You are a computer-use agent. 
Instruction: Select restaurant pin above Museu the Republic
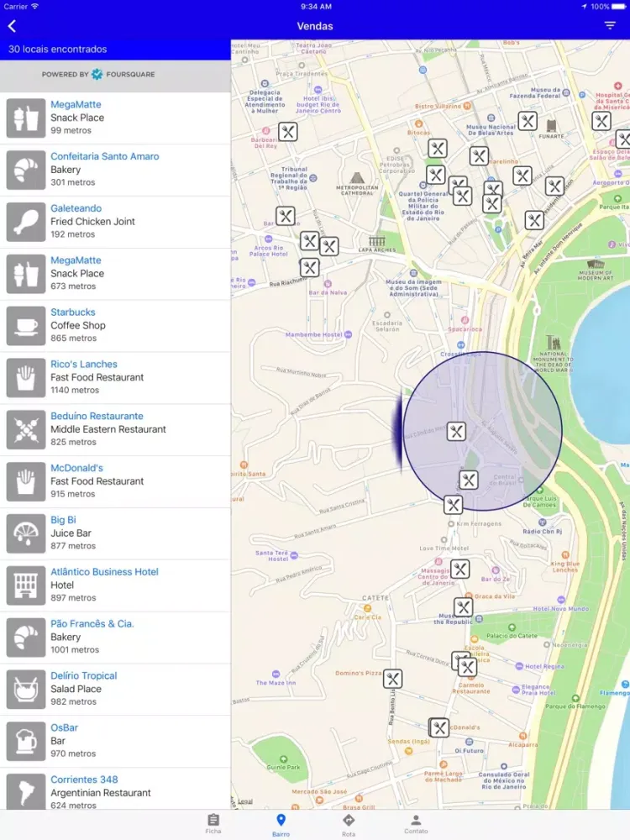click(464, 607)
